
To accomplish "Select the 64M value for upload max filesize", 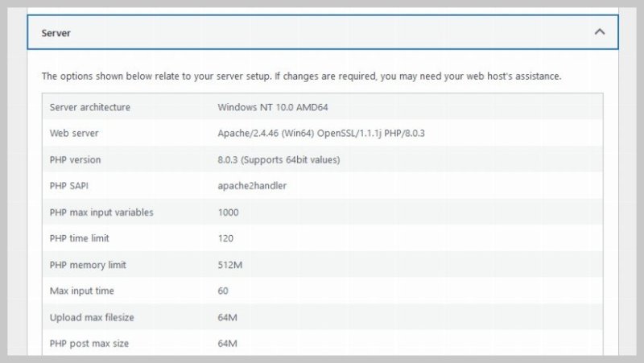I will [x=228, y=317].
